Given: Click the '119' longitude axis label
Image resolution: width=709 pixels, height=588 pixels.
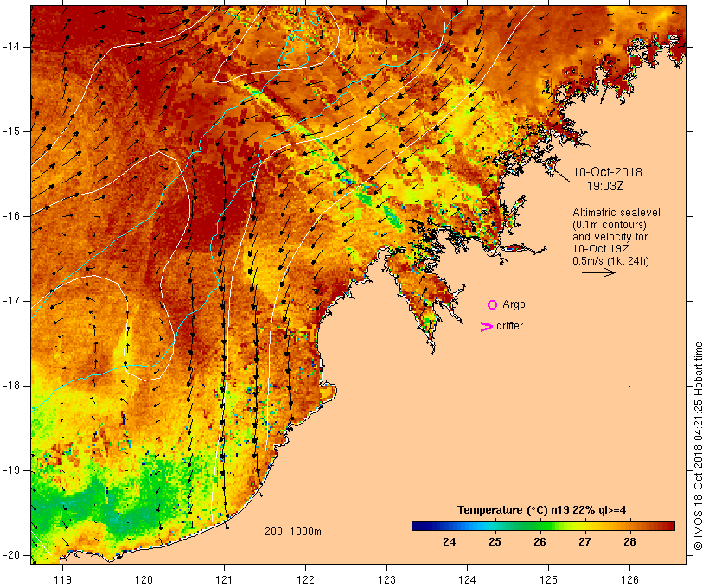Looking at the screenshot, I should click(62, 580).
